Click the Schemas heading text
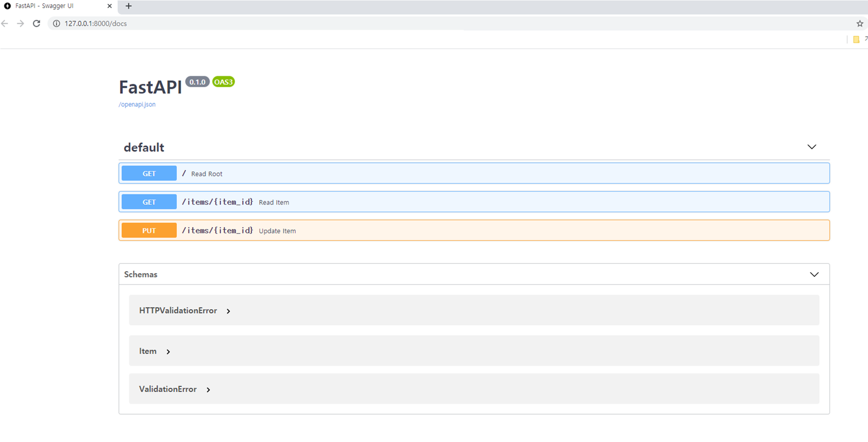The height and width of the screenshot is (442, 868). click(140, 274)
